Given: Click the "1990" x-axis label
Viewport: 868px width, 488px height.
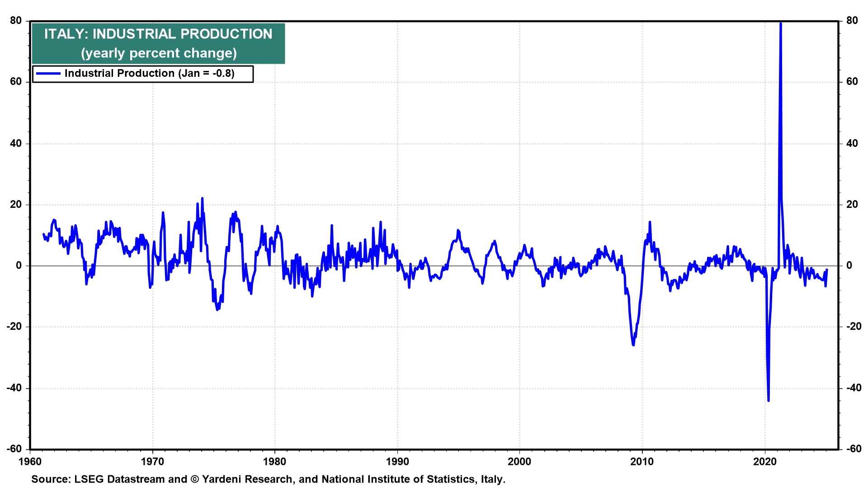Looking at the screenshot, I should pyautogui.click(x=397, y=461).
